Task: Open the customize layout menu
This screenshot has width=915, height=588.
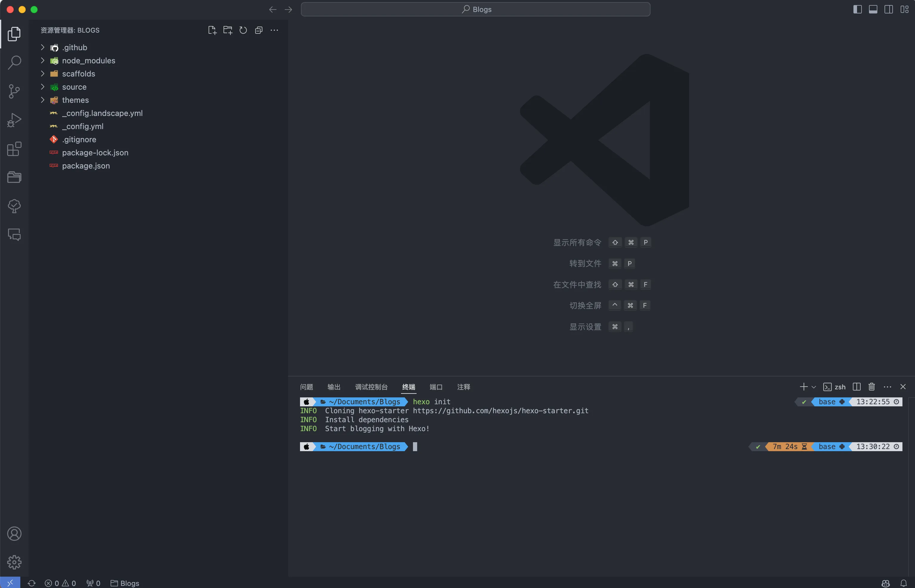Action: pos(904,9)
